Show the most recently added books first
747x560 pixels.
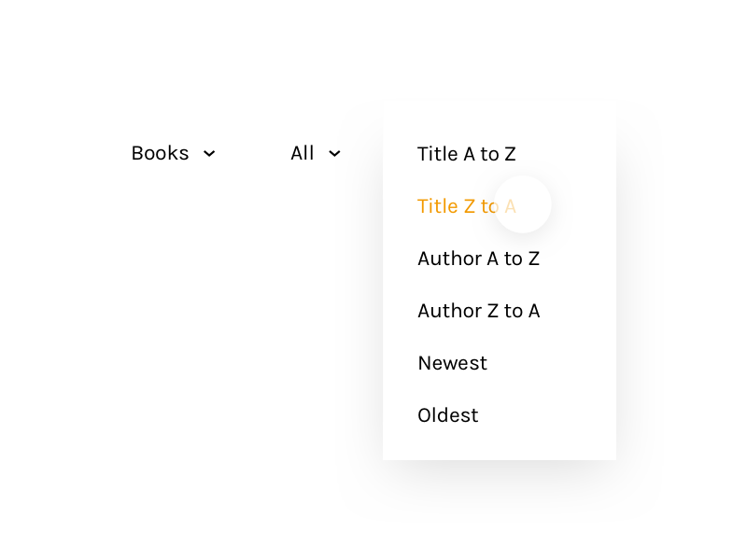(452, 363)
